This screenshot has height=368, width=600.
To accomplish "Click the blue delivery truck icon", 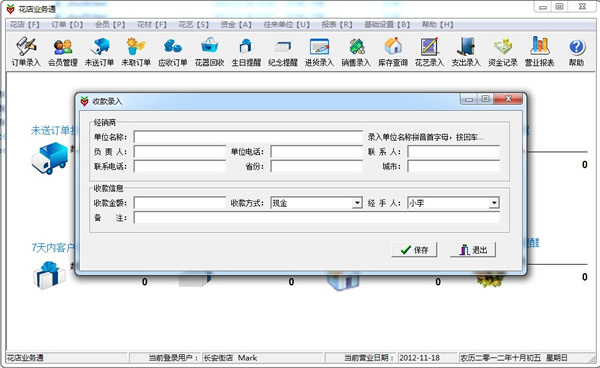I will (50, 158).
